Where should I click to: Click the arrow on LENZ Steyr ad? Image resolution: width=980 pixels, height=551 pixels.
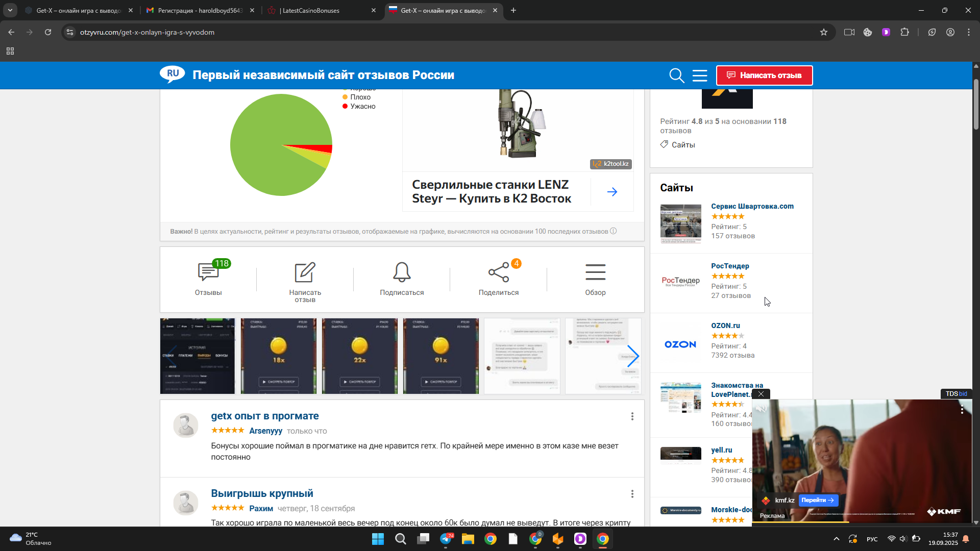tap(612, 192)
